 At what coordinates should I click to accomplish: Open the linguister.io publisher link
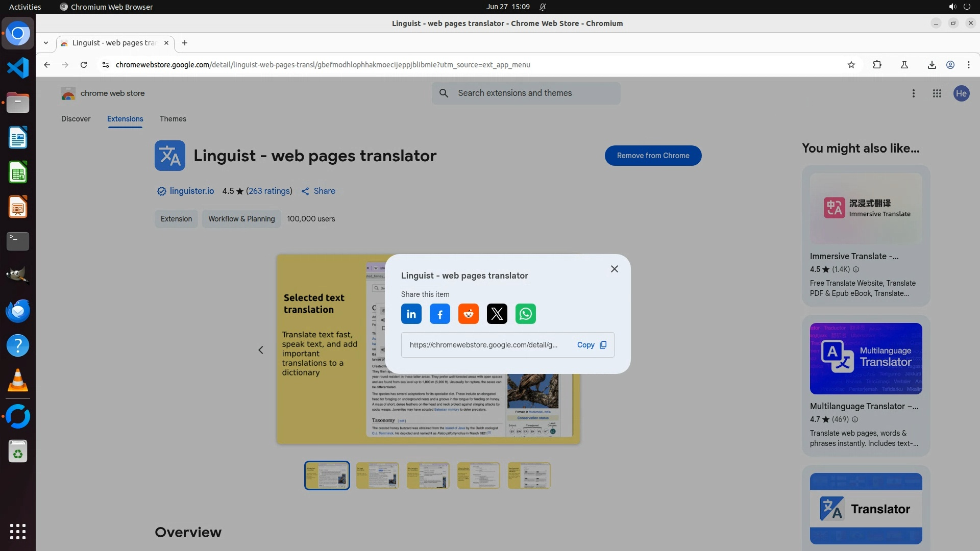pos(191,191)
